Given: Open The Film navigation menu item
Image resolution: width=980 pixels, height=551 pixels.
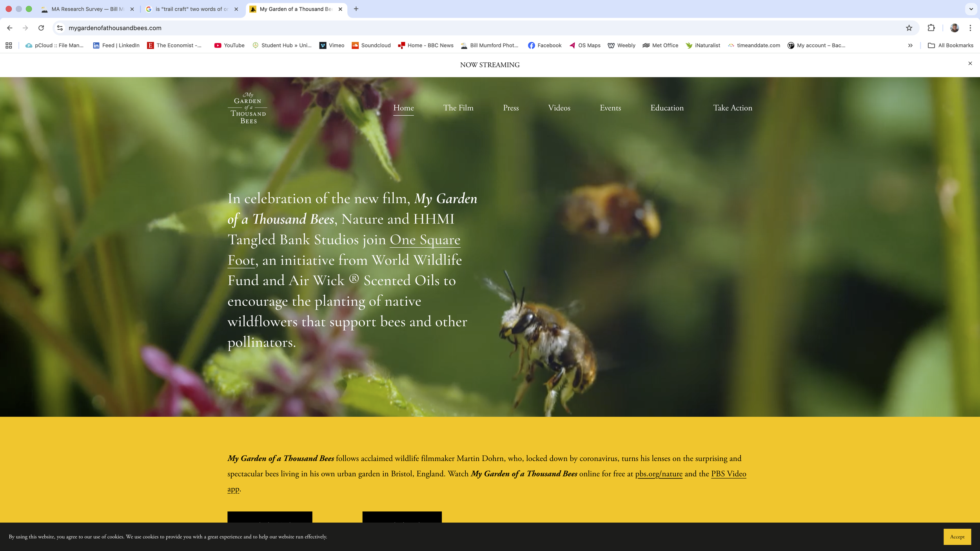Looking at the screenshot, I should tap(458, 108).
